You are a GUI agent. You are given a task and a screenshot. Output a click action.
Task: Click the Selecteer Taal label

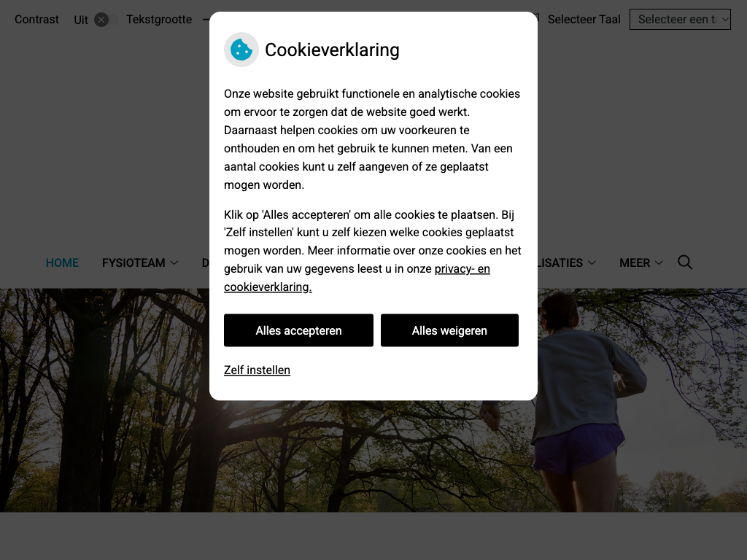[584, 20]
